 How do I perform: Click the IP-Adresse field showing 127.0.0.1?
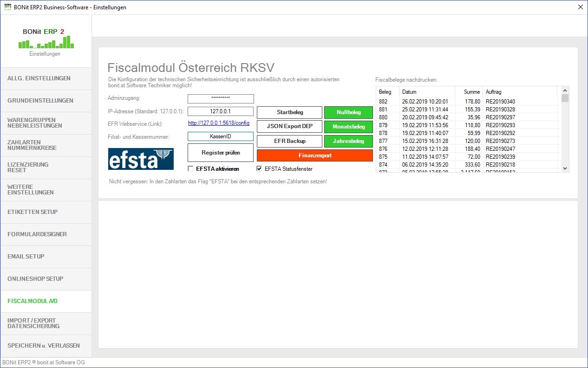[x=221, y=111]
